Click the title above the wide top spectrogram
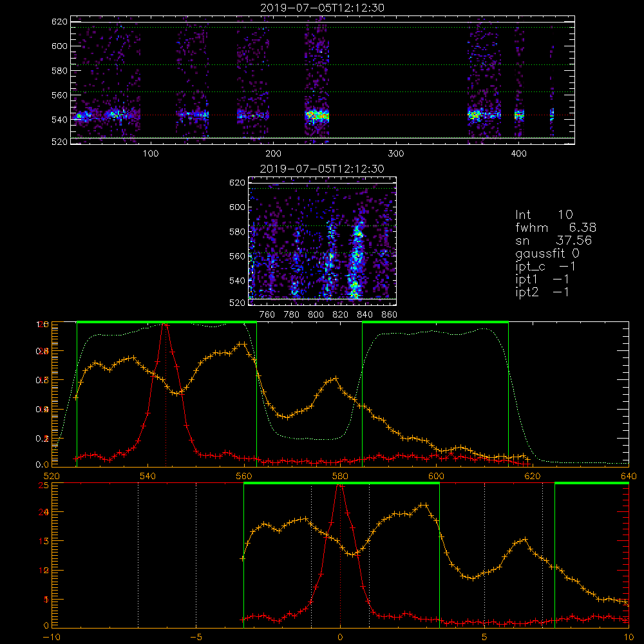Screen dimensions: 644x644 coord(322,8)
